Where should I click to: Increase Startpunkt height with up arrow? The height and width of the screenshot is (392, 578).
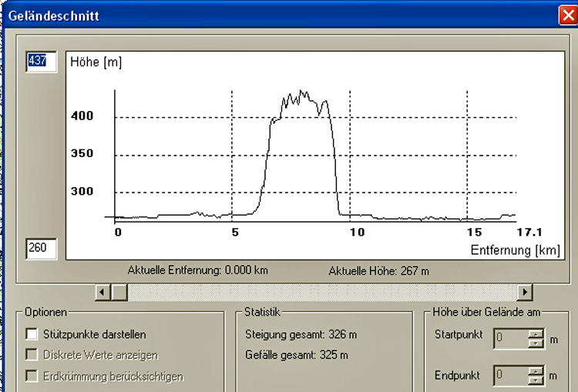tap(536, 334)
